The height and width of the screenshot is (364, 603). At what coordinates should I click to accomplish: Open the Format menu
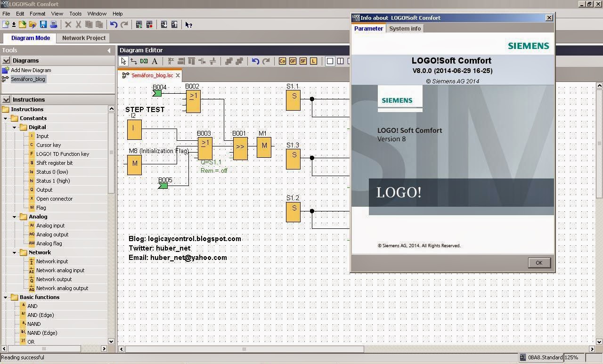tap(38, 14)
